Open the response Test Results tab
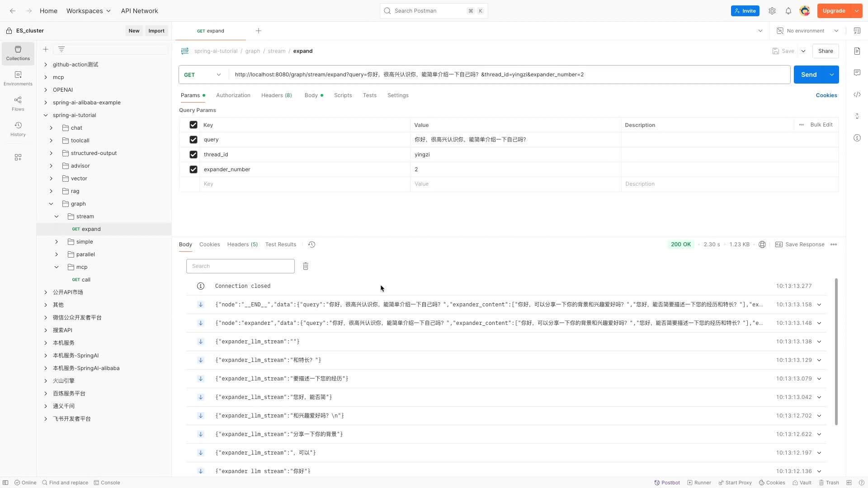The width and height of the screenshot is (868, 488). tap(281, 244)
